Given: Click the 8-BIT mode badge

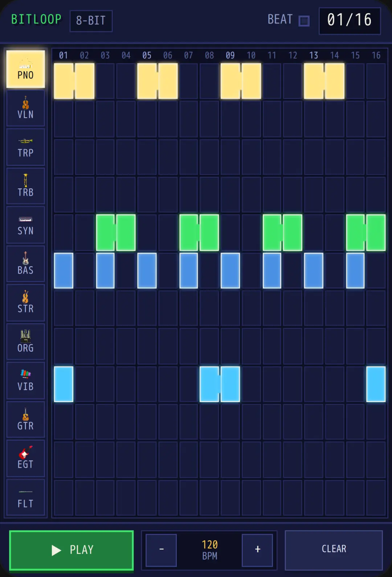Looking at the screenshot, I should [91, 21].
